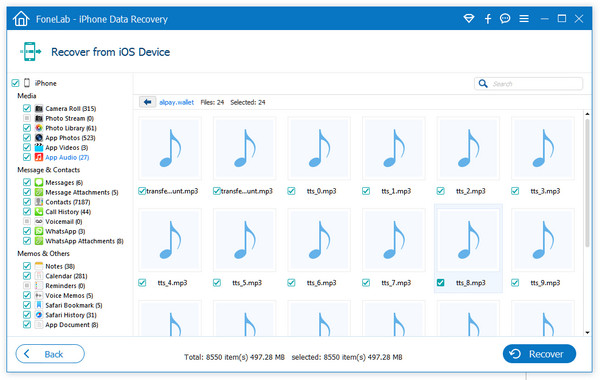Click the Notes icon
Image resolution: width=600 pixels, height=380 pixels.
tap(39, 266)
